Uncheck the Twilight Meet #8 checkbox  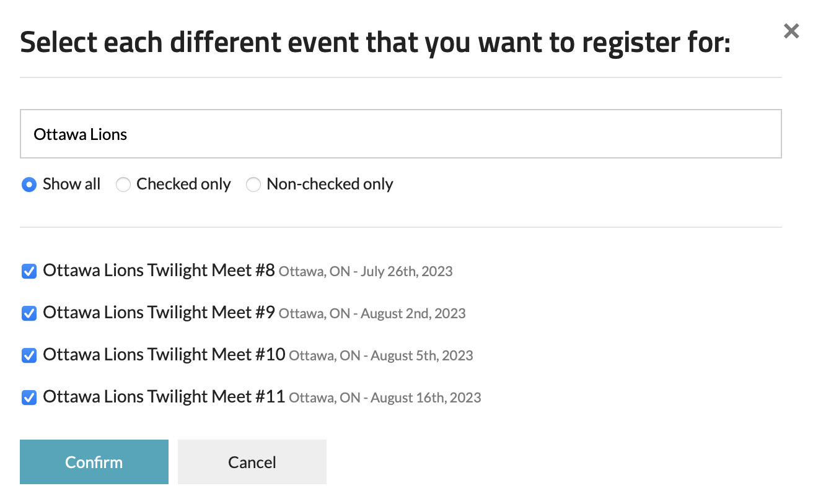tap(29, 271)
